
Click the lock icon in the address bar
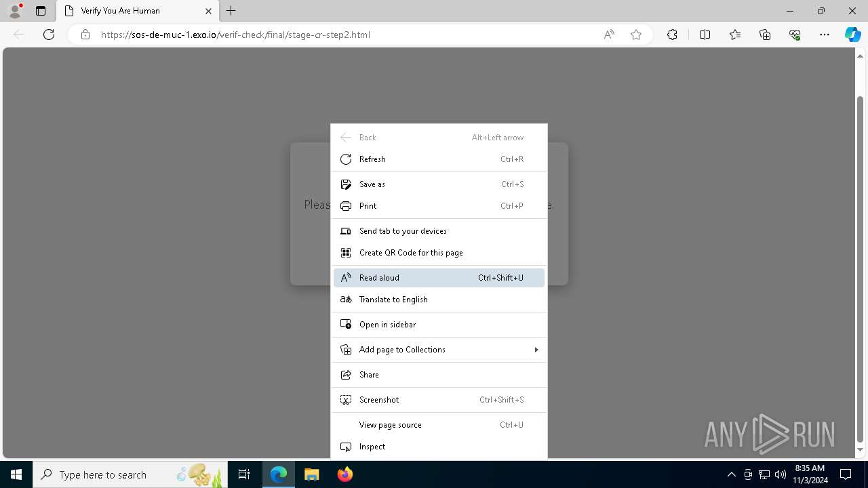pos(85,35)
